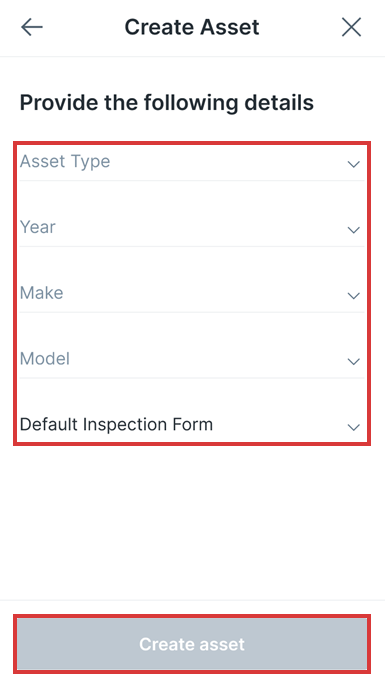Expand the Model selection dropdown
385x687 pixels.
coord(192,360)
